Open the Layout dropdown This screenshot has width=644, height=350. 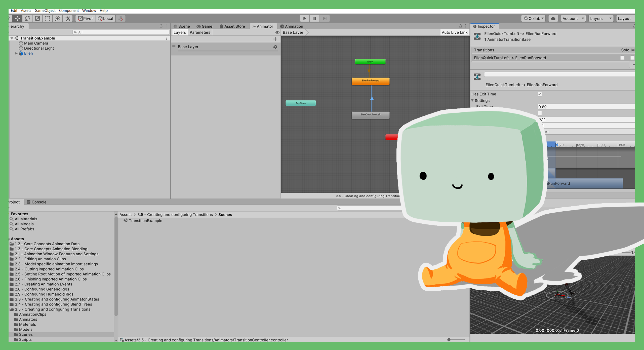point(625,18)
